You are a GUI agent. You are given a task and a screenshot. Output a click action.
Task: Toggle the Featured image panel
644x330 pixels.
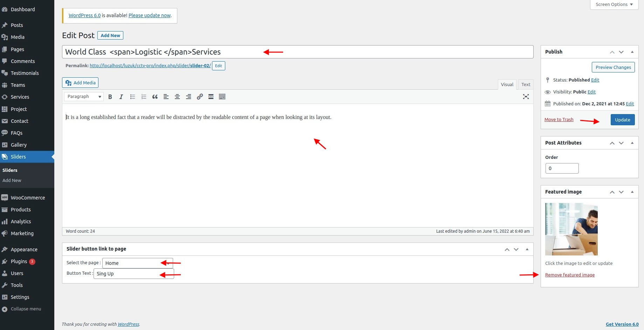tap(632, 192)
